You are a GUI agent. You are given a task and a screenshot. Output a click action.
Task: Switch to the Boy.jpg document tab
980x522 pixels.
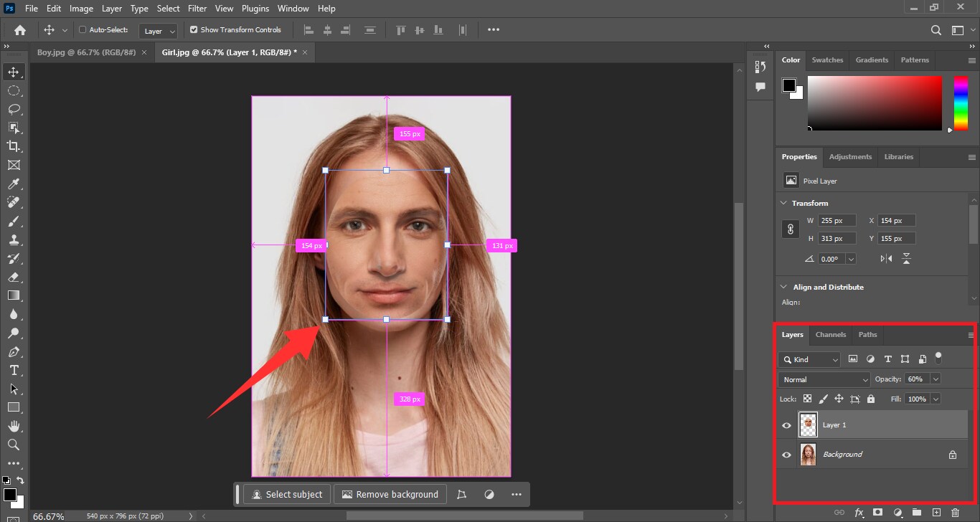coord(86,53)
